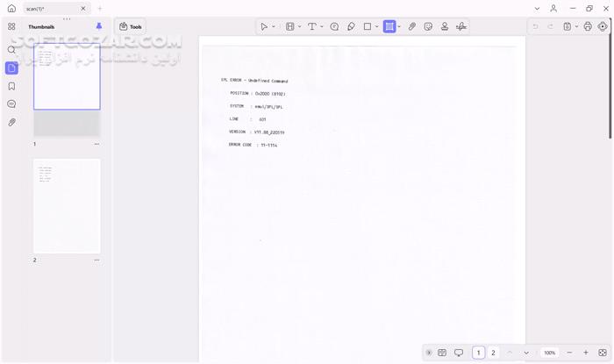Click the Tools button
This screenshot has width=614, height=364.
[131, 26]
